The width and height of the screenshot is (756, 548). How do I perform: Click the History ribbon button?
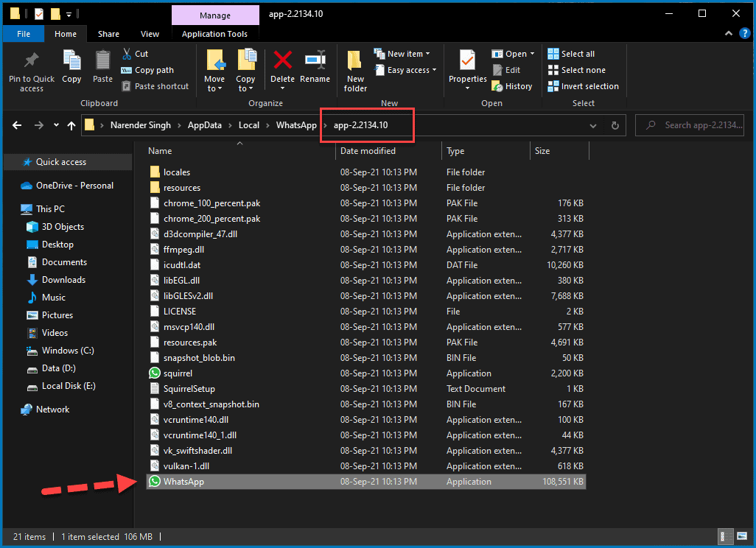click(x=512, y=86)
